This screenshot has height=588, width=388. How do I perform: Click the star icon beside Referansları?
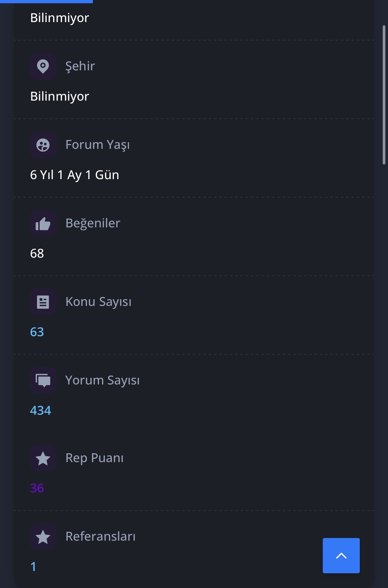click(43, 537)
